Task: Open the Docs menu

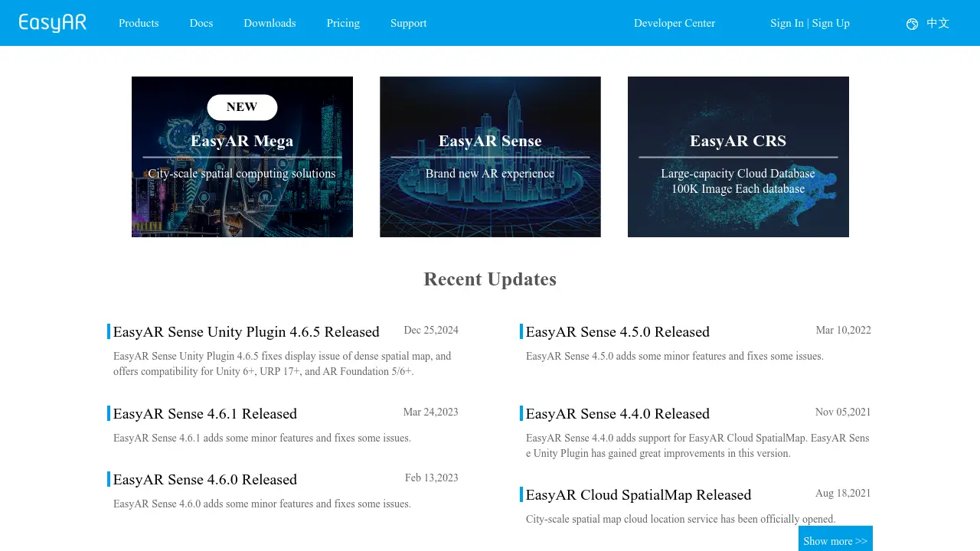Action: click(x=201, y=23)
